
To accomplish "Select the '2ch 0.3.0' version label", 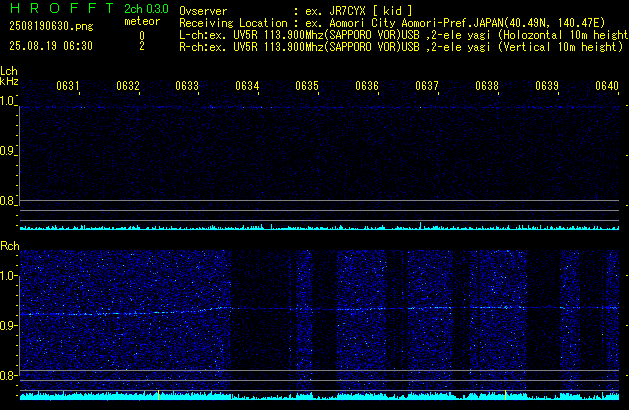I will pyautogui.click(x=146, y=8).
